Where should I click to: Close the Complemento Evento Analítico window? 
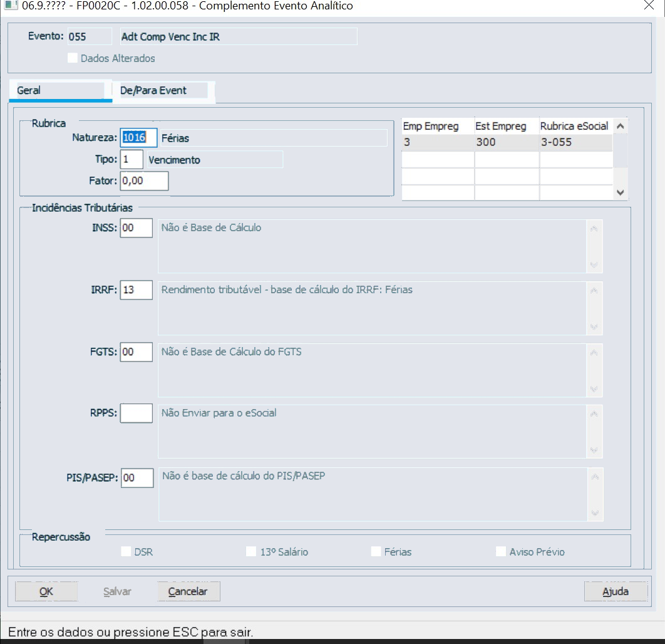[649, 6]
